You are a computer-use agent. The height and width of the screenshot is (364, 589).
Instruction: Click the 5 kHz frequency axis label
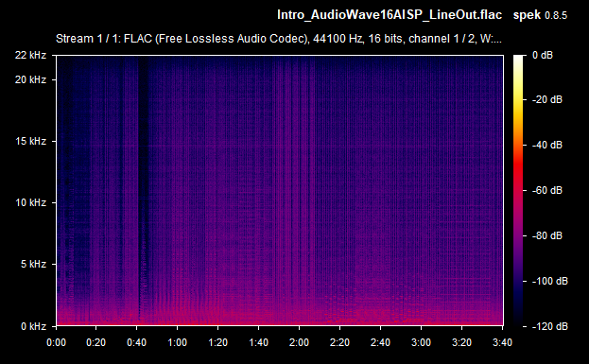(33, 264)
